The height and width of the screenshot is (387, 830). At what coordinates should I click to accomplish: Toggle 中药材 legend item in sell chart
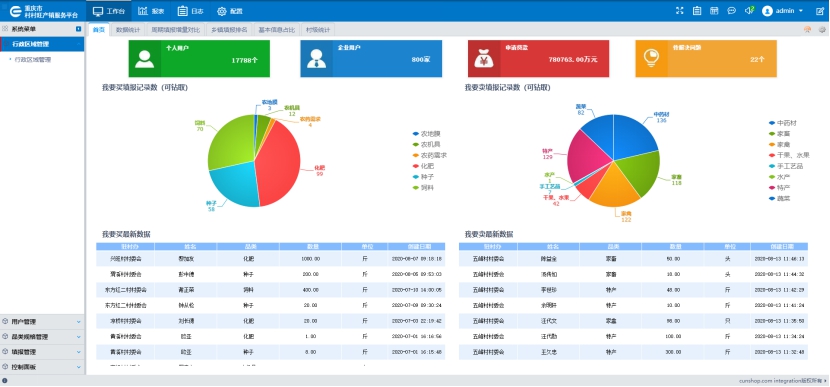coord(782,123)
